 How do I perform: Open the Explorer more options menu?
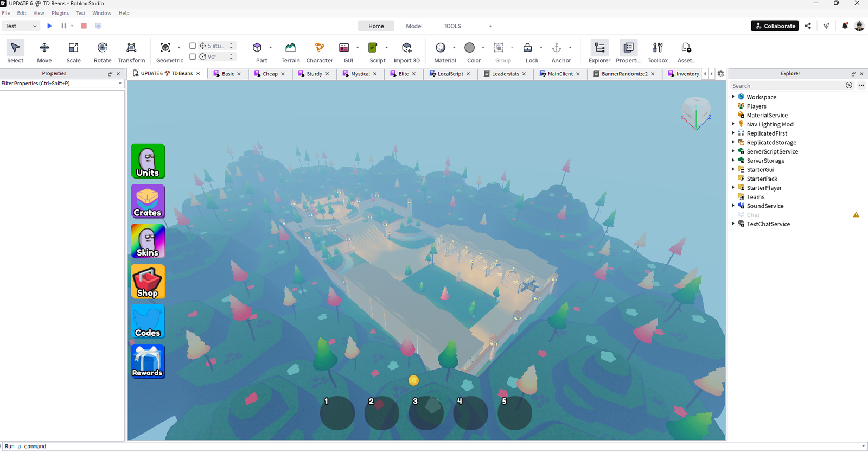point(861,85)
